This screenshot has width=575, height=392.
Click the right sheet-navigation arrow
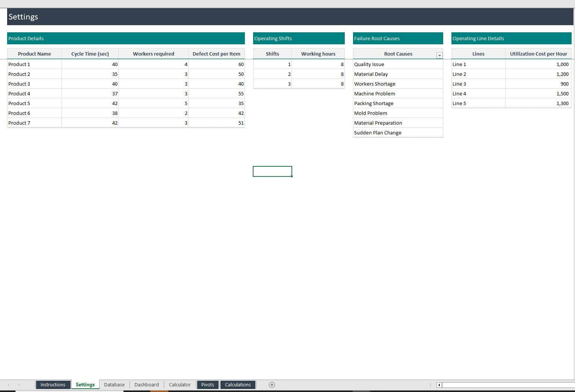coord(19,384)
